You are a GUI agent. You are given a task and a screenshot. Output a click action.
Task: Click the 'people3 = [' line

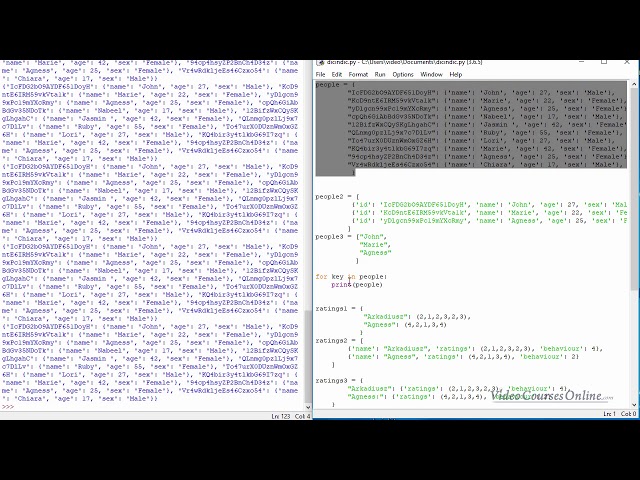[x=351, y=237]
